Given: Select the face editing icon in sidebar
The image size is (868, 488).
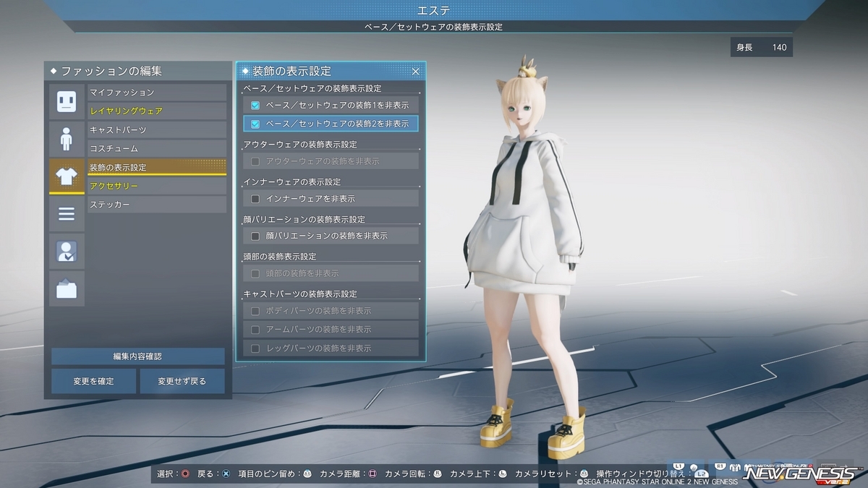Looking at the screenshot, I should tap(67, 102).
